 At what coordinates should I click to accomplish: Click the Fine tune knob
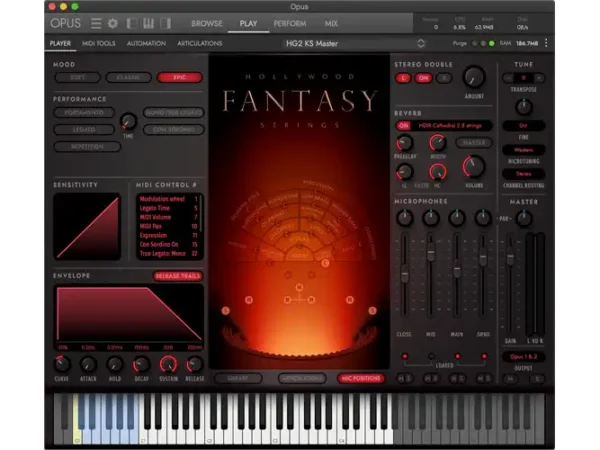click(523, 107)
